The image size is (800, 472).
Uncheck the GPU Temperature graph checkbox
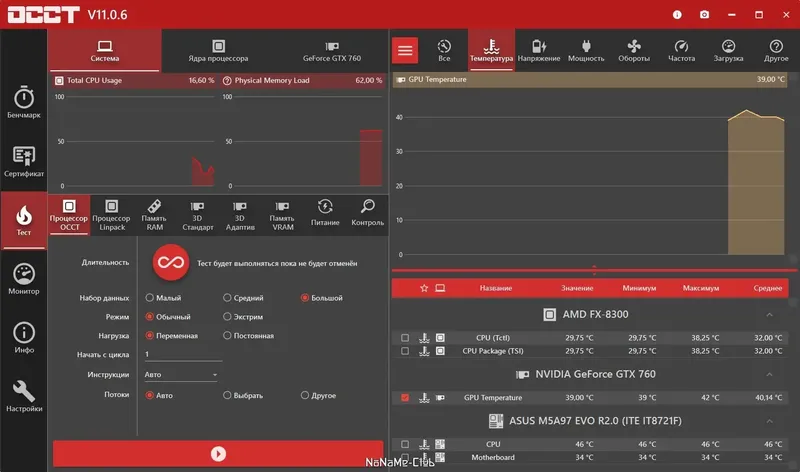point(405,398)
